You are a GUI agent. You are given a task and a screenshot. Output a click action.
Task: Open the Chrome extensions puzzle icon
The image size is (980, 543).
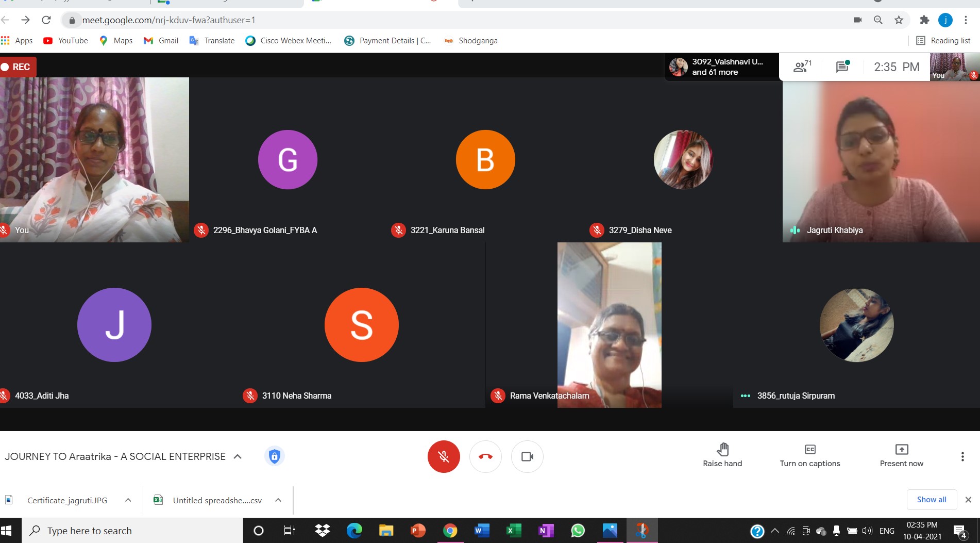(x=924, y=20)
